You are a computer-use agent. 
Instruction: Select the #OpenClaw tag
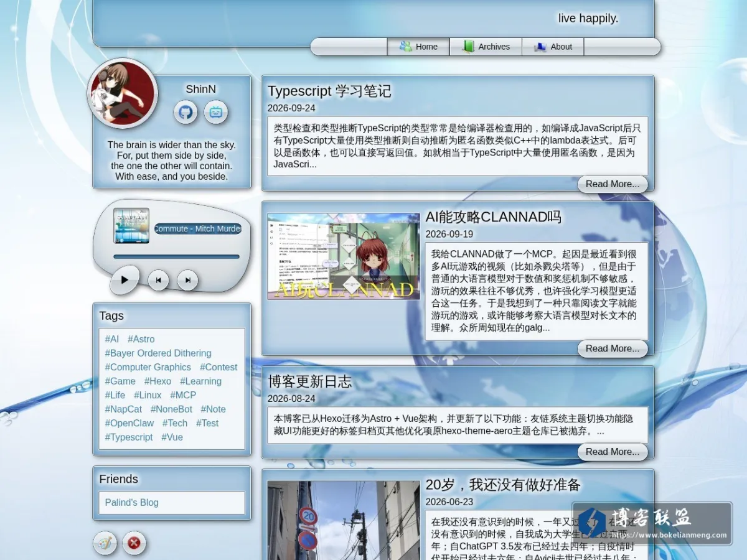tap(129, 423)
